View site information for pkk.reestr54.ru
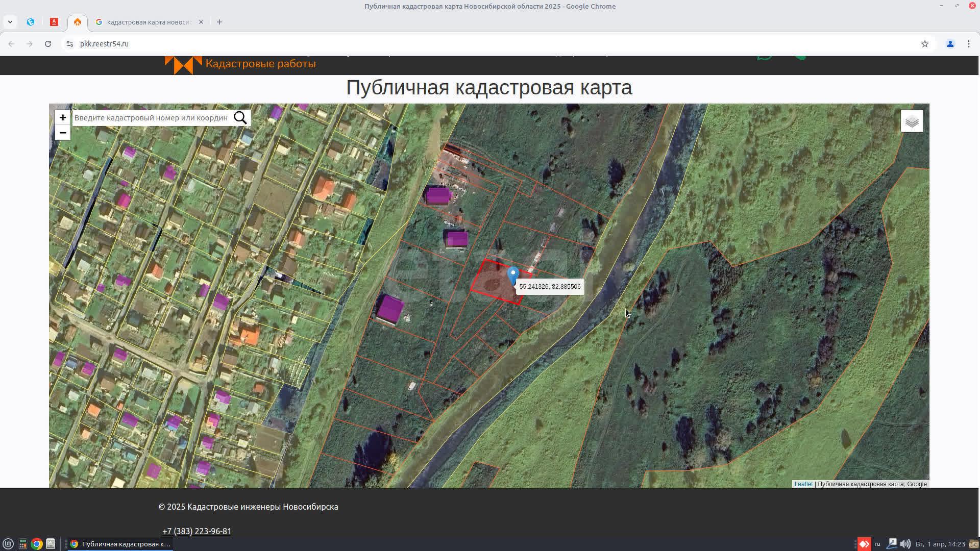The width and height of the screenshot is (980, 551). [x=70, y=44]
